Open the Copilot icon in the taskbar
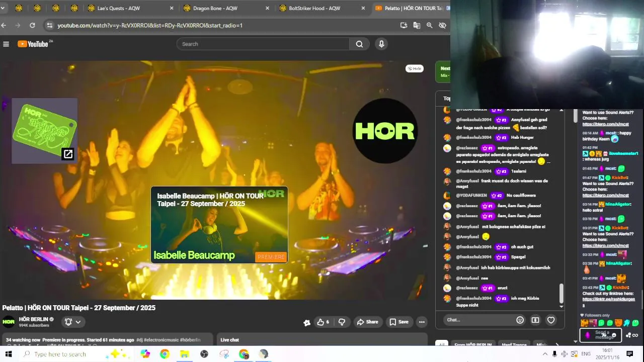This screenshot has width=644, height=362. [145, 354]
